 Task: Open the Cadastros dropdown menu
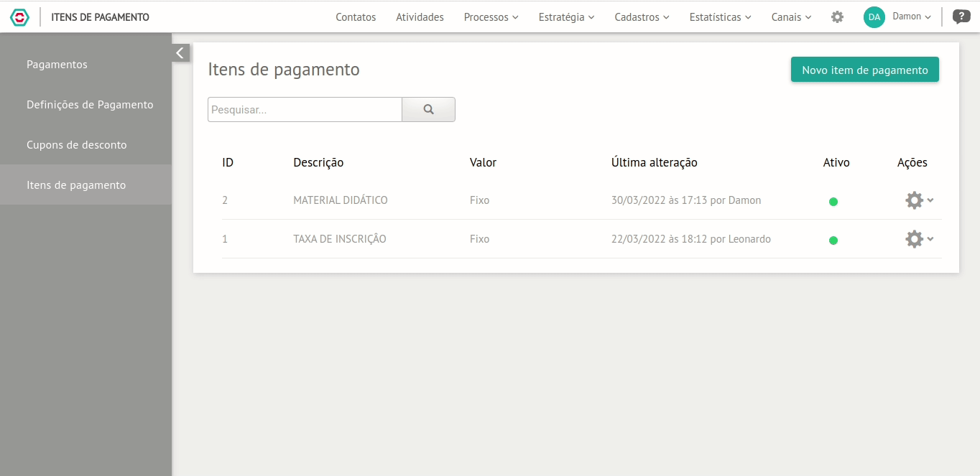642,17
